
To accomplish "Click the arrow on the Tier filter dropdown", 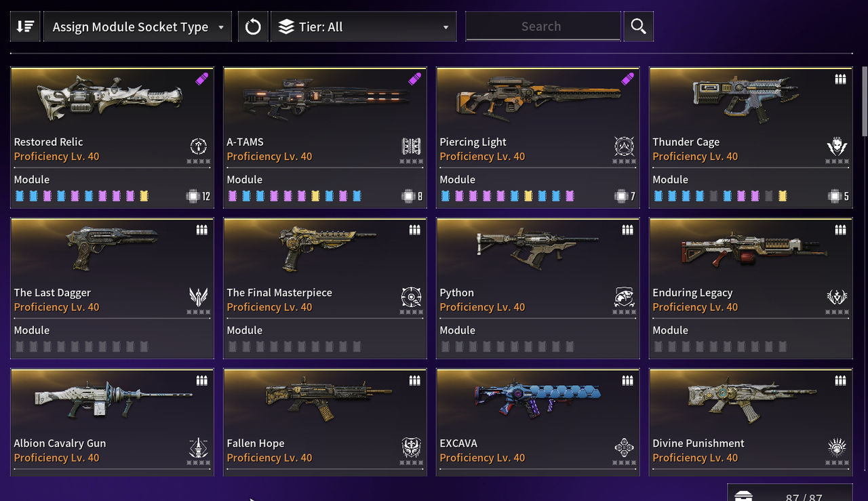I will click(446, 28).
